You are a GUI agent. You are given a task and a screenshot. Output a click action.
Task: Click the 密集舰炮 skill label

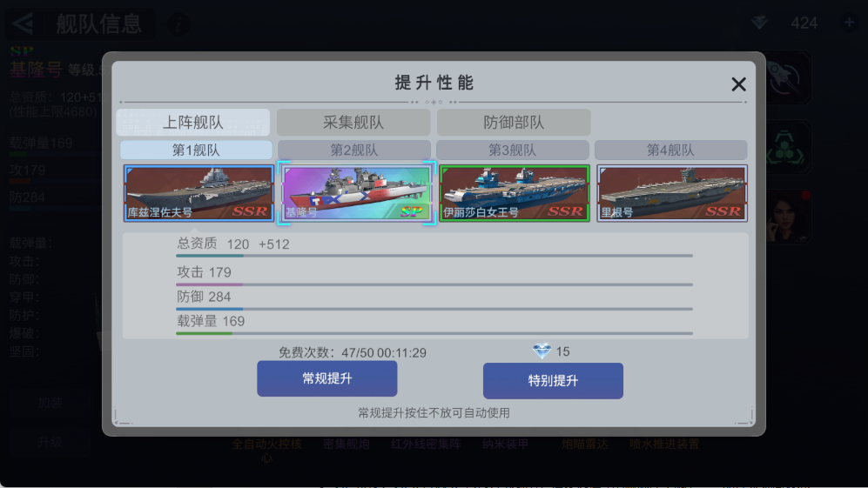click(347, 444)
